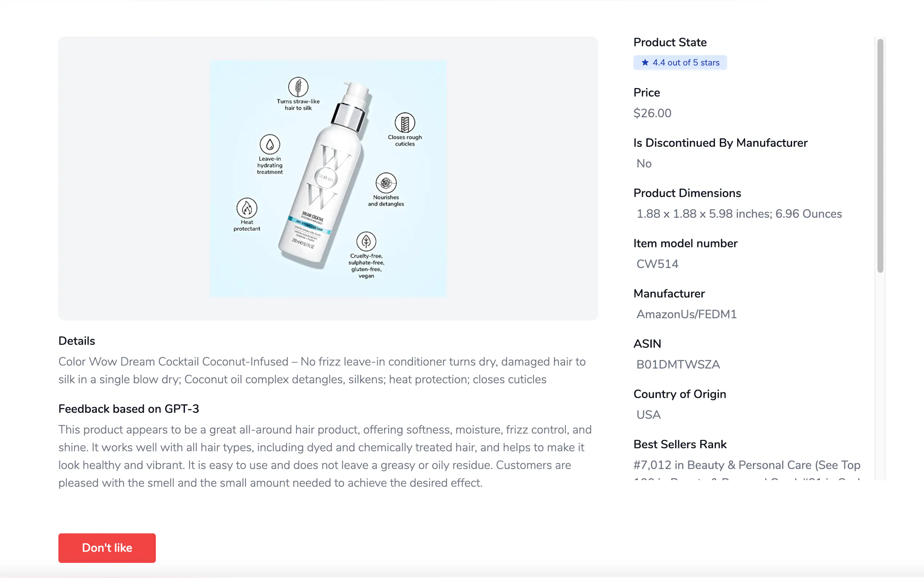Click the flame heat protectant icon
The width and height of the screenshot is (924, 578).
[x=247, y=208]
